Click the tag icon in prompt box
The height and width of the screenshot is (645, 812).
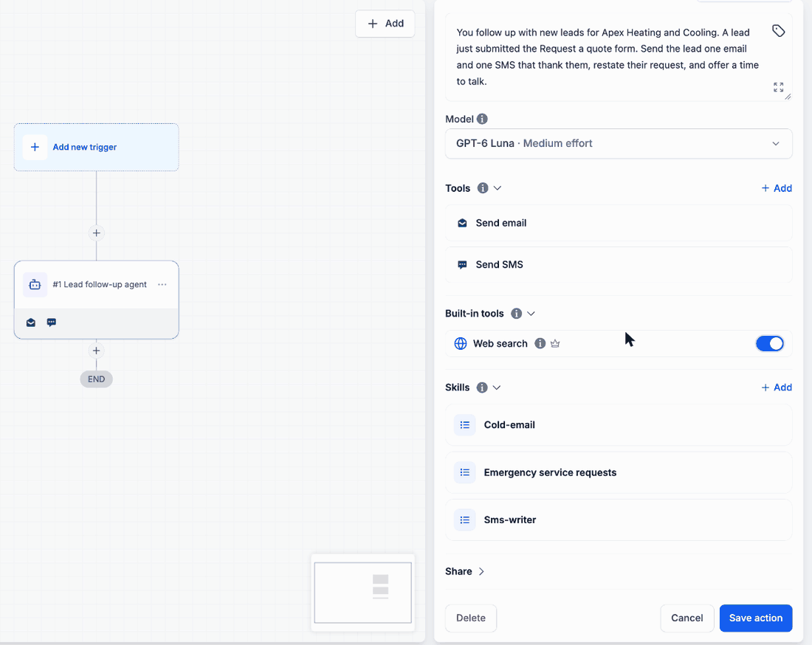[778, 31]
